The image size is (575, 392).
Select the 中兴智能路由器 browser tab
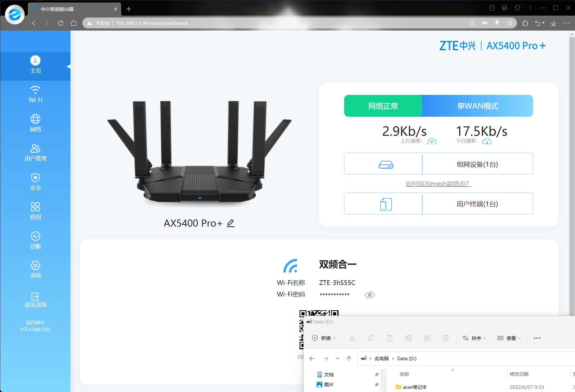[x=74, y=9]
